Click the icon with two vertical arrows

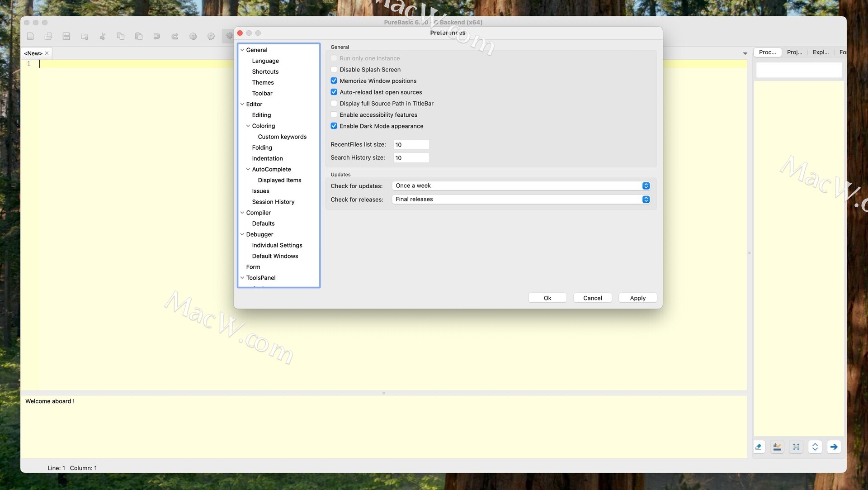pyautogui.click(x=796, y=447)
